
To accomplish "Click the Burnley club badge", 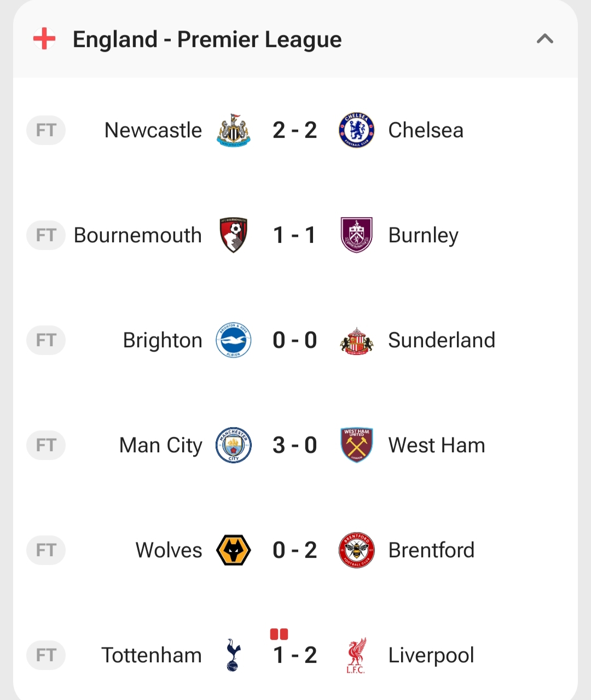I will point(356,235).
